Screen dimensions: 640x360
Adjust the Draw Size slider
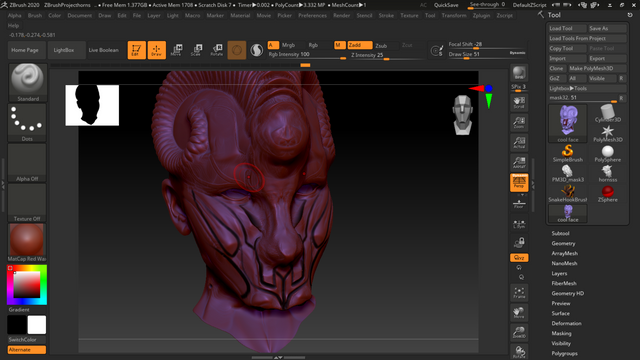pyautogui.click(x=486, y=55)
